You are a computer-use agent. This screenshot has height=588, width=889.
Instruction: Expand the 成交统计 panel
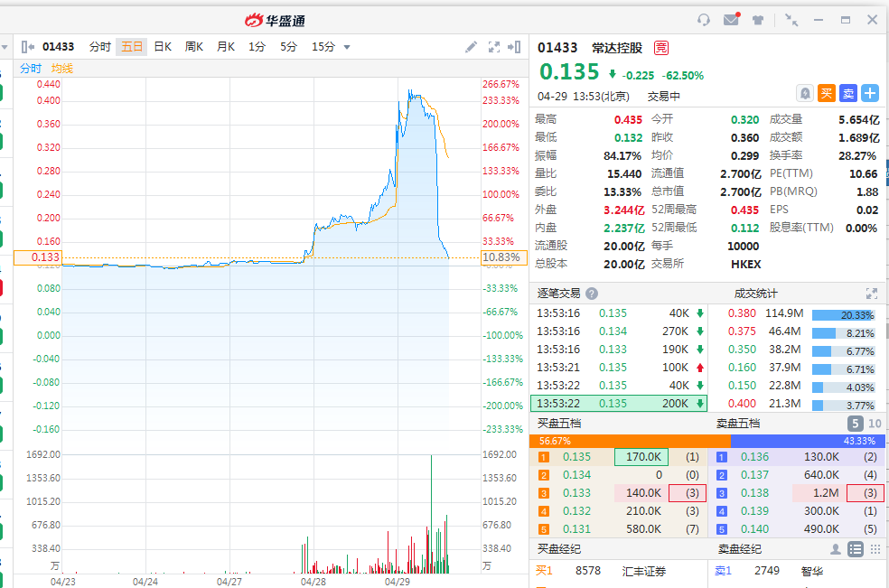coord(872,294)
